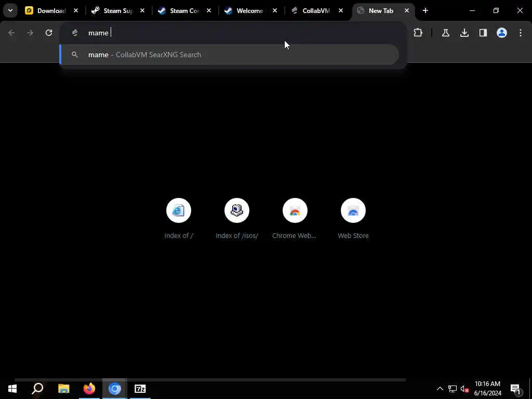The height and width of the screenshot is (399, 532).
Task: Go back to previous page
Action: 11,33
